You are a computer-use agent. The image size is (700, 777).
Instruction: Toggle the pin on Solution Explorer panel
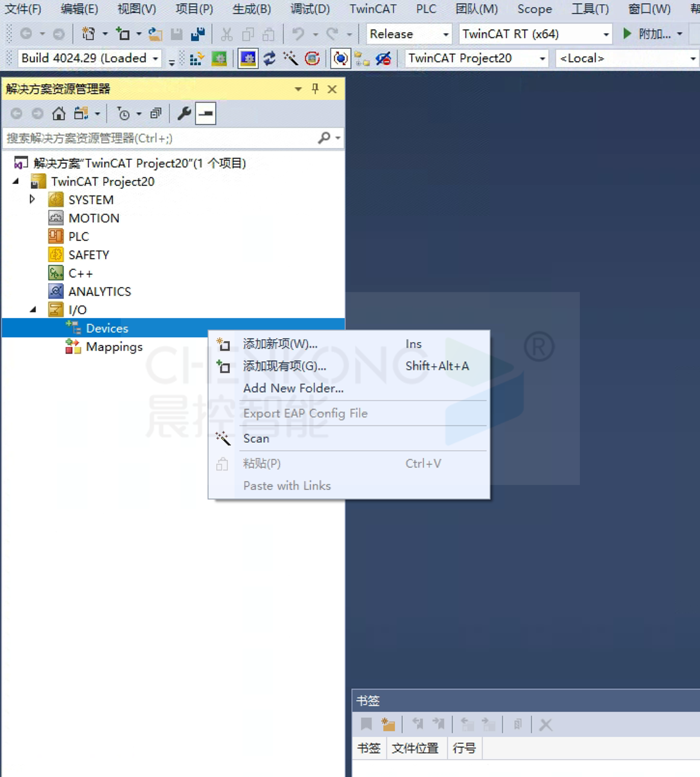point(315,89)
